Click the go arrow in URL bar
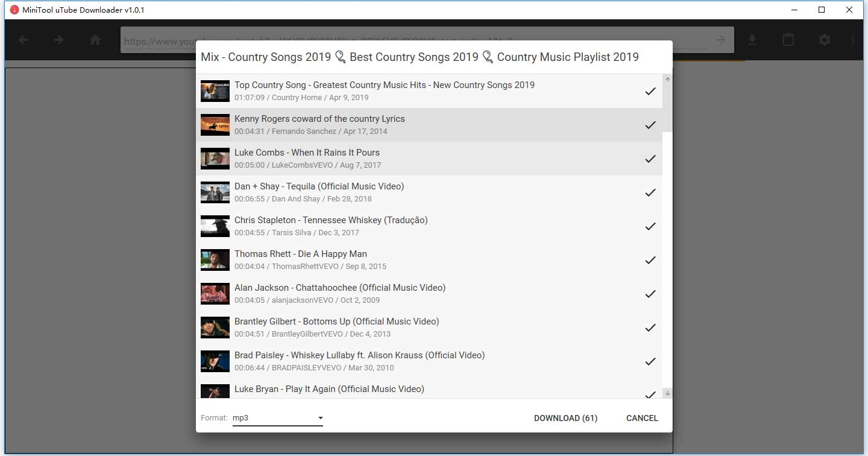 (x=720, y=40)
